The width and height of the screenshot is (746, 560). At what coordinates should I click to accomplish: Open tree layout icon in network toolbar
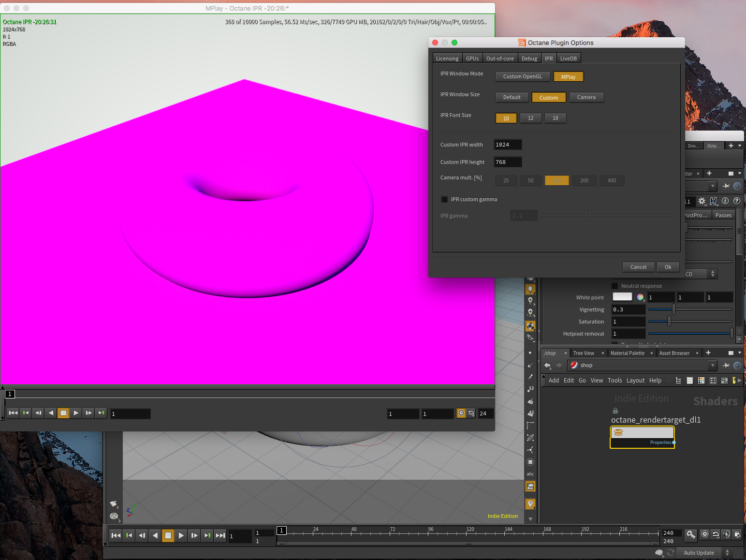point(678,381)
